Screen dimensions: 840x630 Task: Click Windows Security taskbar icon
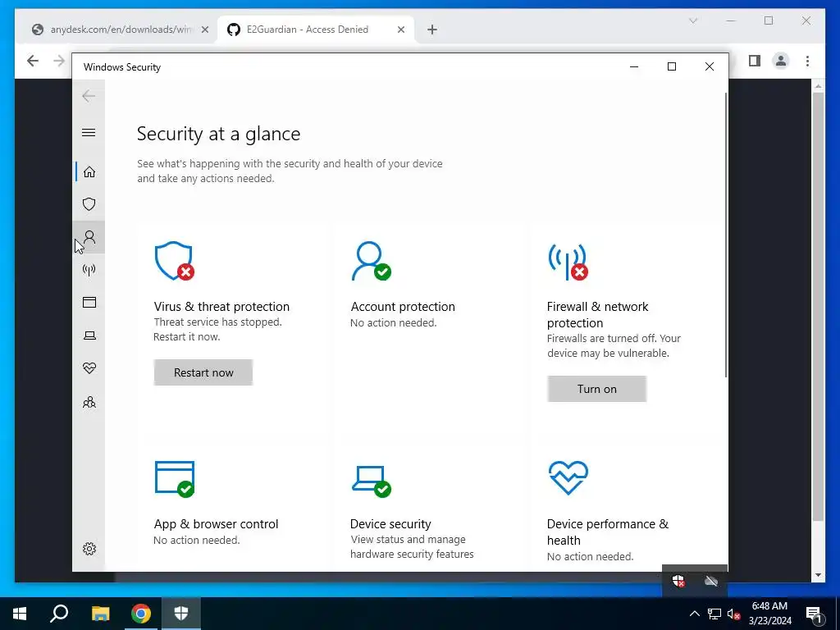click(181, 614)
